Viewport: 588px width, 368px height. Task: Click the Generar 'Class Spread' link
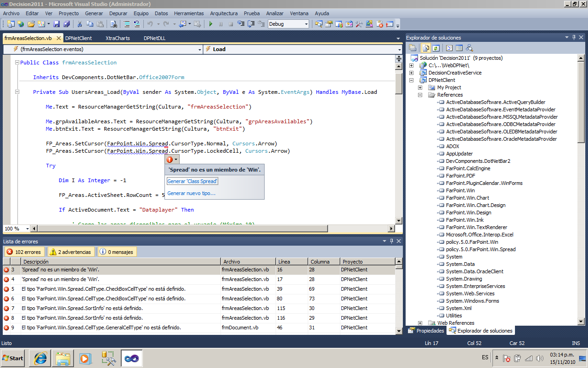click(x=192, y=181)
